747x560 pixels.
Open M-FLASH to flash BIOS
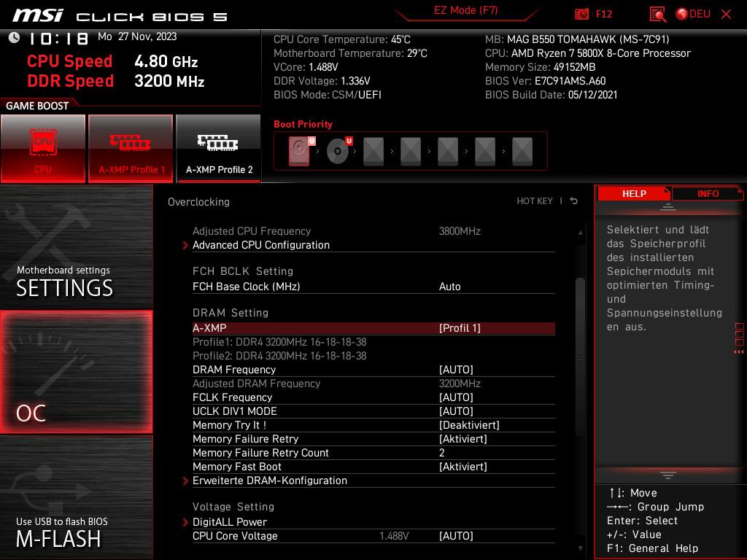[76, 497]
